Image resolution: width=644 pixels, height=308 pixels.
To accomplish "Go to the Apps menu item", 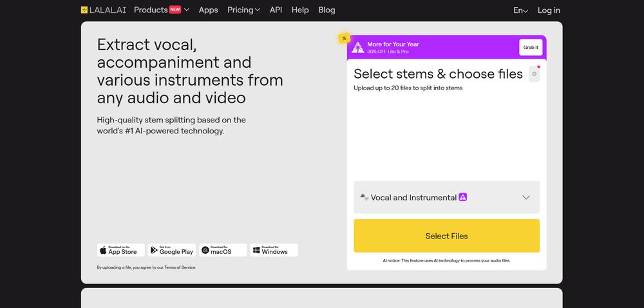I will (x=208, y=10).
